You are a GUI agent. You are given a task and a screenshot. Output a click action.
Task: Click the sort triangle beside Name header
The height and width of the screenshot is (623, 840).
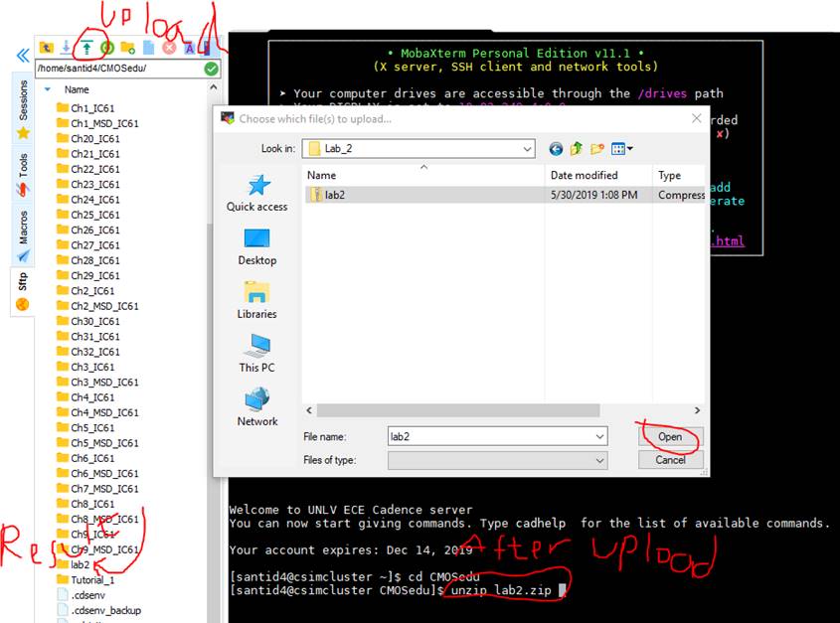[x=47, y=89]
